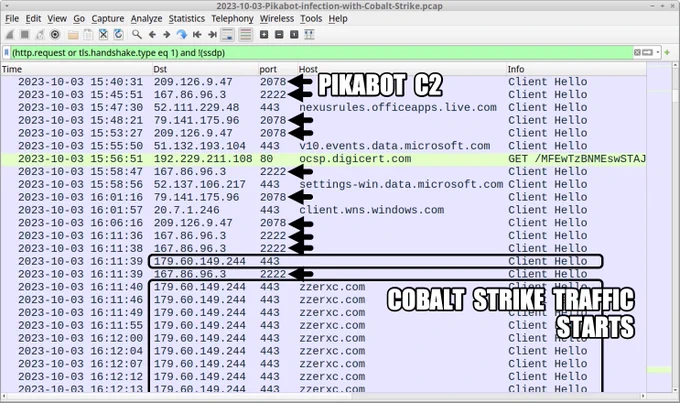Screen dimensions: 680x403
Task: Reset text to normal size
Action: point(294,35)
